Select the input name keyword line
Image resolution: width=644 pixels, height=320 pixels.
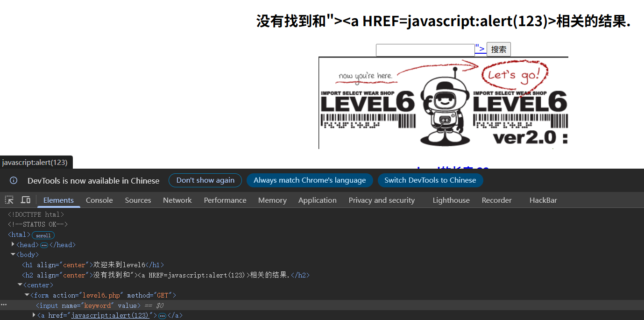(88, 306)
